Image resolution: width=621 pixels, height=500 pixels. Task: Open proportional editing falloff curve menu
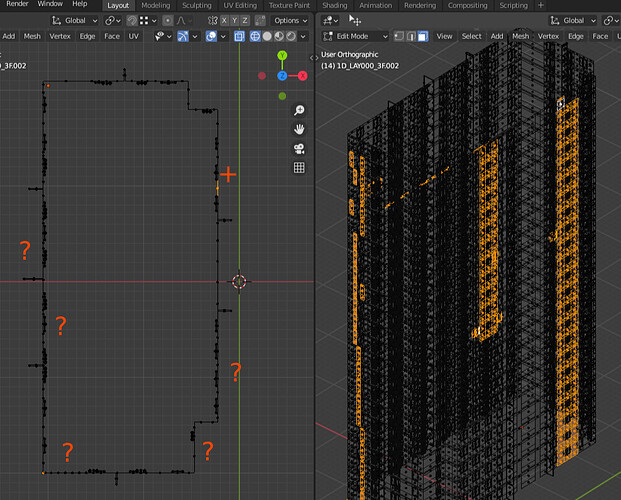click(185, 21)
